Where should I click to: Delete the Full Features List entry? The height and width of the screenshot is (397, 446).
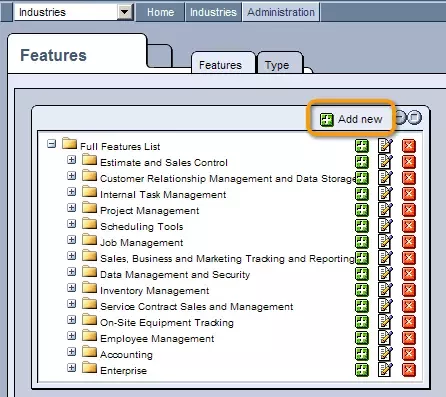coord(409,146)
